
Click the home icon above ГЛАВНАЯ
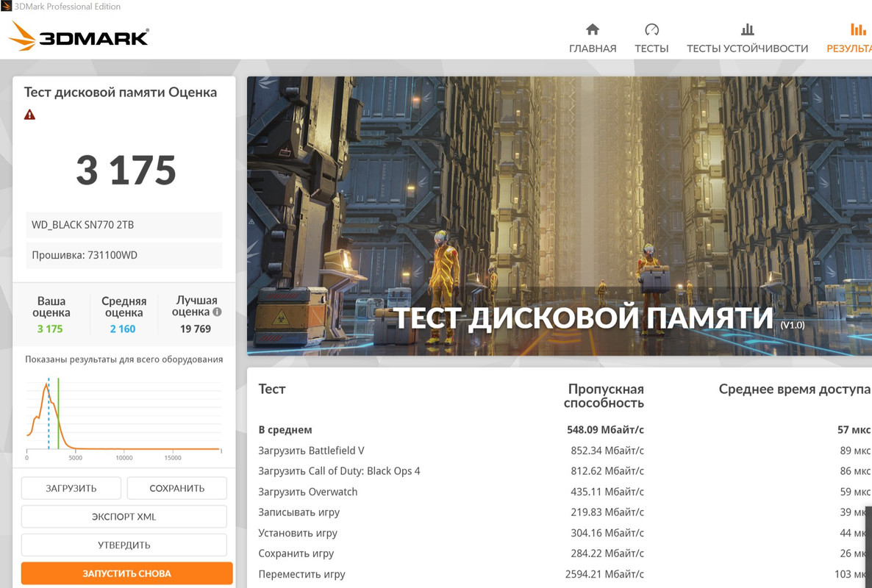coord(593,29)
